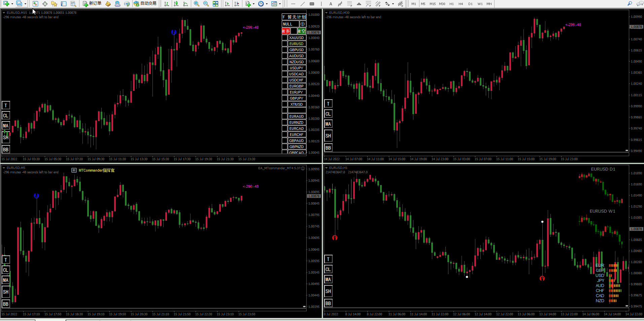Click the NULL field in symbol panel

point(291,24)
